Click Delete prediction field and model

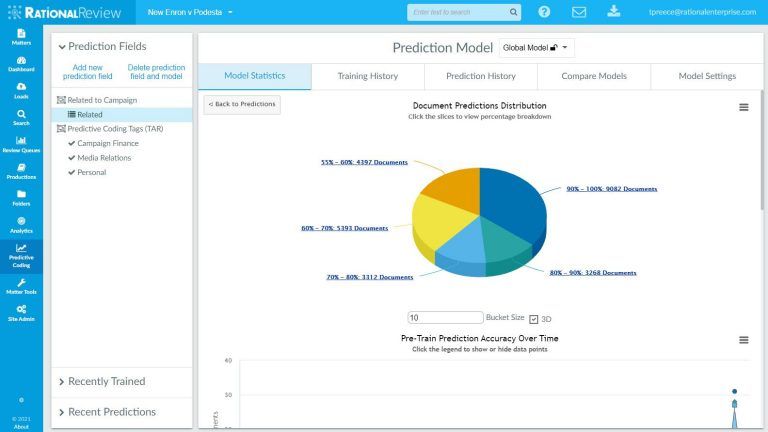click(156, 72)
